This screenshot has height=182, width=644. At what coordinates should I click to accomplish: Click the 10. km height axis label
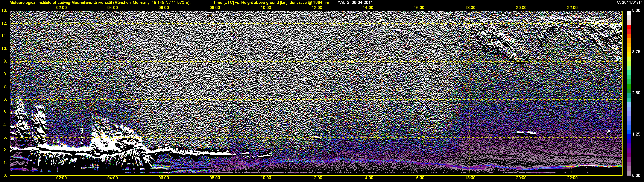(4, 48)
